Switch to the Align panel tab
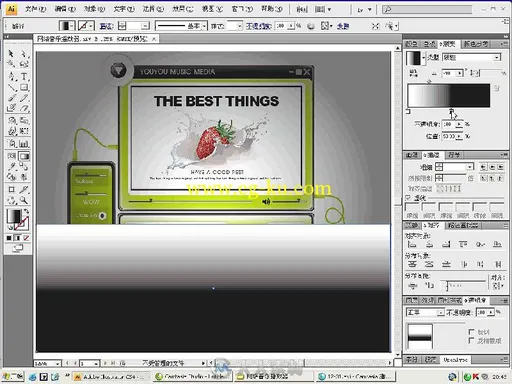512x384 pixels. coord(432,225)
